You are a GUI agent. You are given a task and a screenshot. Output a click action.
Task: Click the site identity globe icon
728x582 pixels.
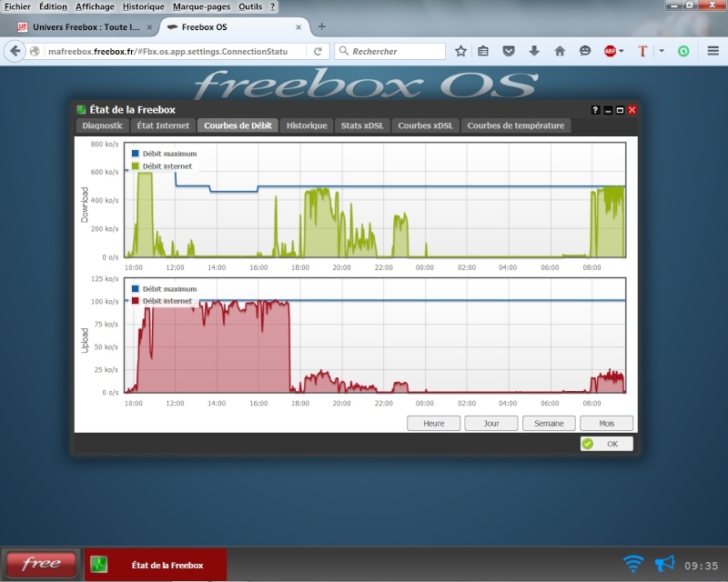(x=35, y=51)
